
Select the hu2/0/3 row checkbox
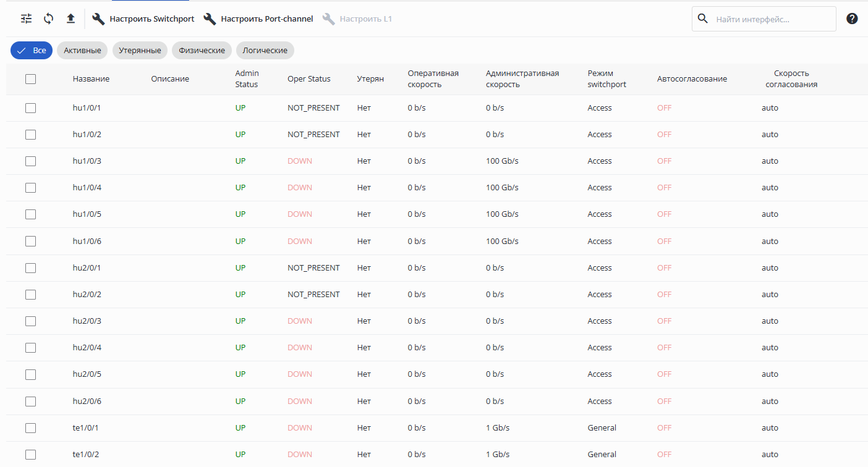(x=30, y=321)
